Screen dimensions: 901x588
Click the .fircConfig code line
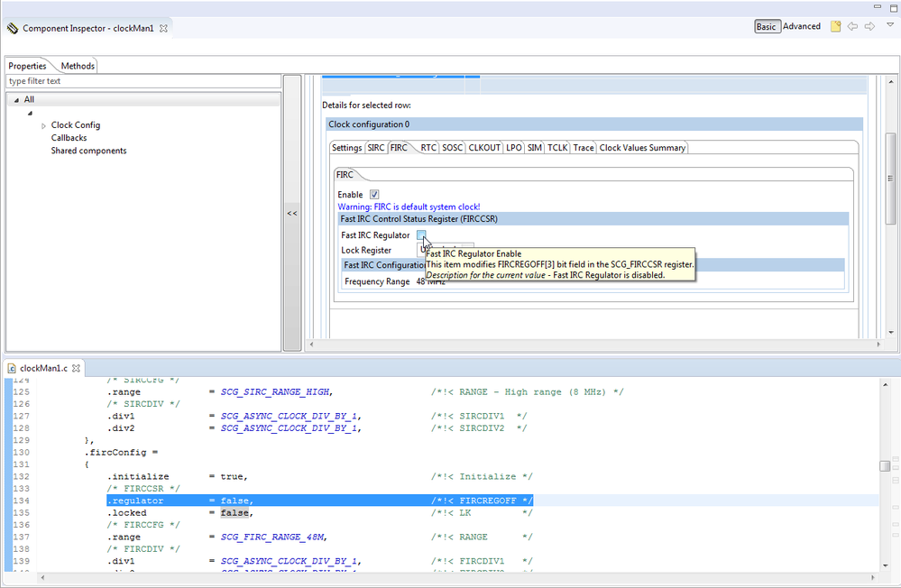click(121, 453)
